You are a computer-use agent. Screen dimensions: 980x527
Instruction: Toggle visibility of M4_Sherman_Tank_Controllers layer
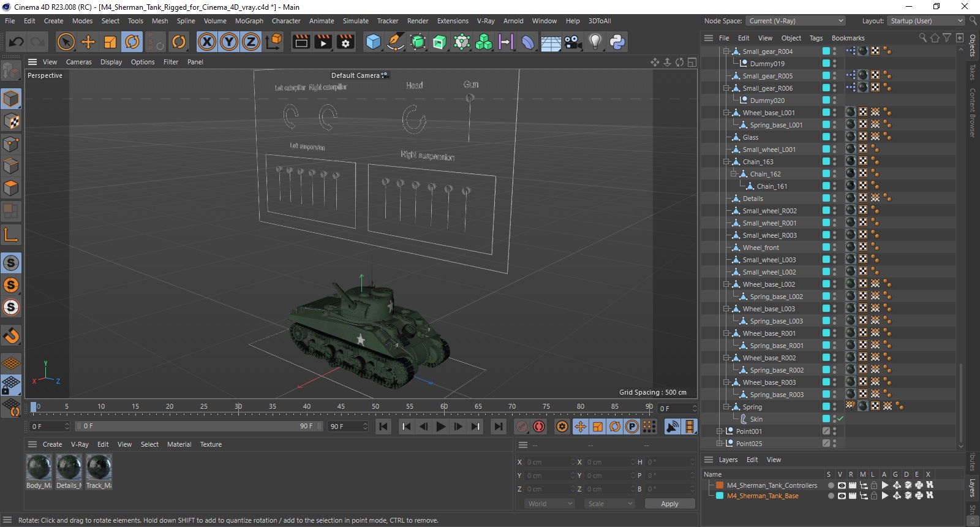tap(842, 485)
